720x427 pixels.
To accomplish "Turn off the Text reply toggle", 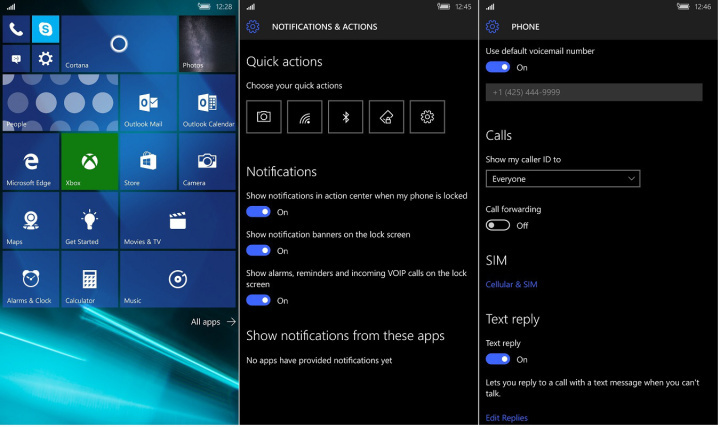I will 497,359.
